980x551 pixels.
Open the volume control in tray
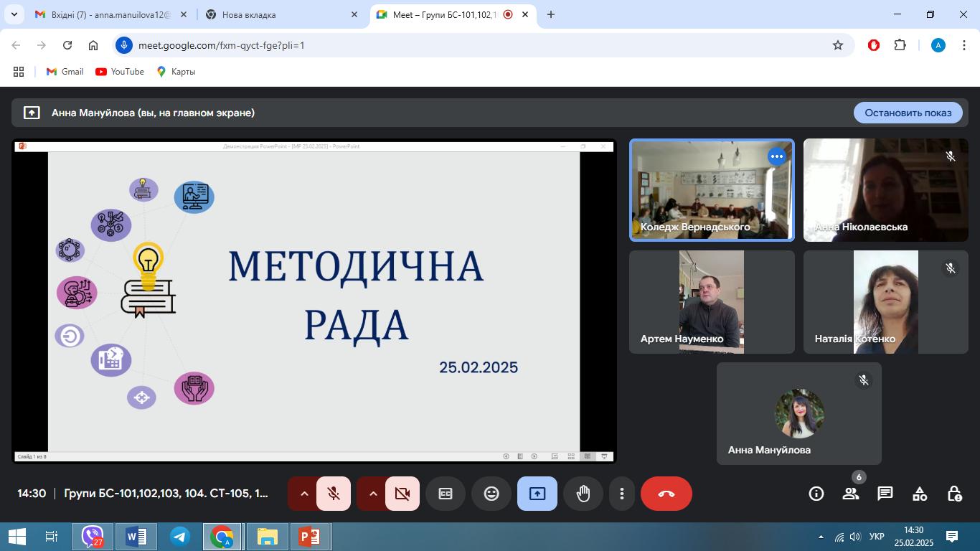(x=855, y=537)
